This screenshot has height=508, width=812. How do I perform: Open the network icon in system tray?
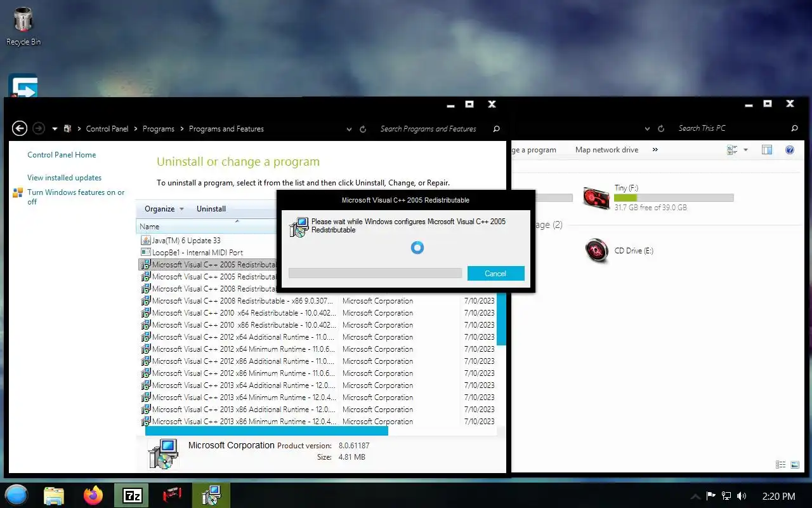click(726, 496)
